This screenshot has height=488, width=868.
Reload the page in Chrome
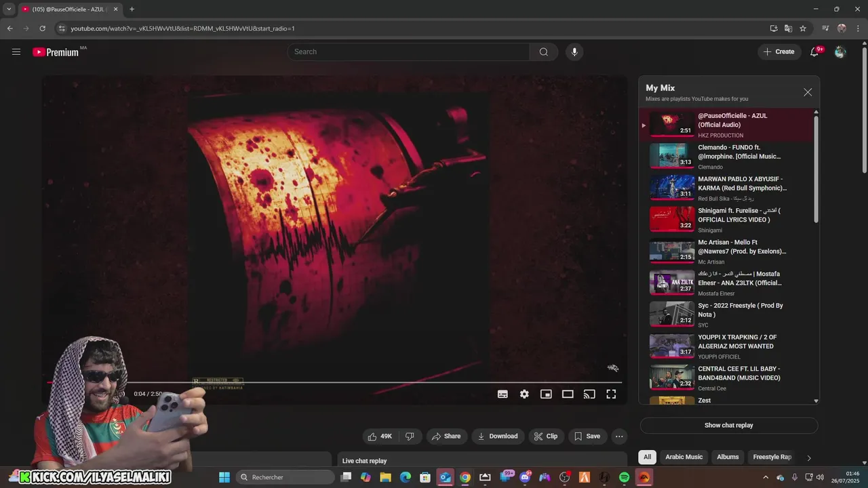[42, 28]
